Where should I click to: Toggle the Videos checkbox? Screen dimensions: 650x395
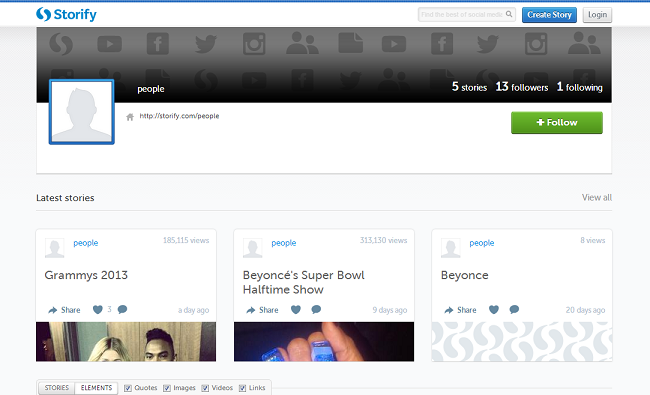[x=205, y=388]
